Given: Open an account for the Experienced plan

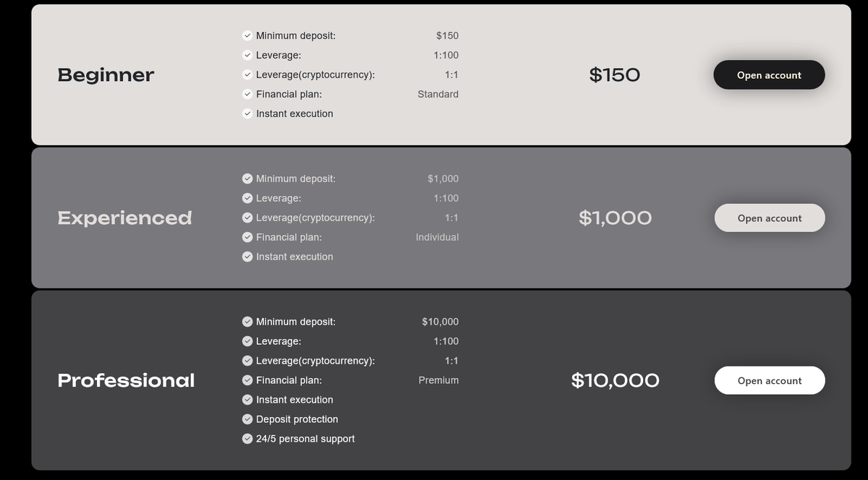Looking at the screenshot, I should (x=769, y=217).
